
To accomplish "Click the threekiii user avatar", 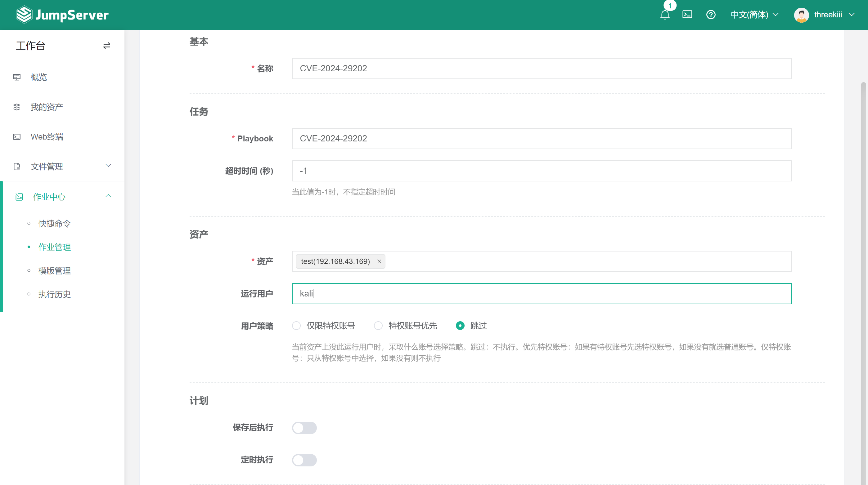I will click(x=801, y=15).
